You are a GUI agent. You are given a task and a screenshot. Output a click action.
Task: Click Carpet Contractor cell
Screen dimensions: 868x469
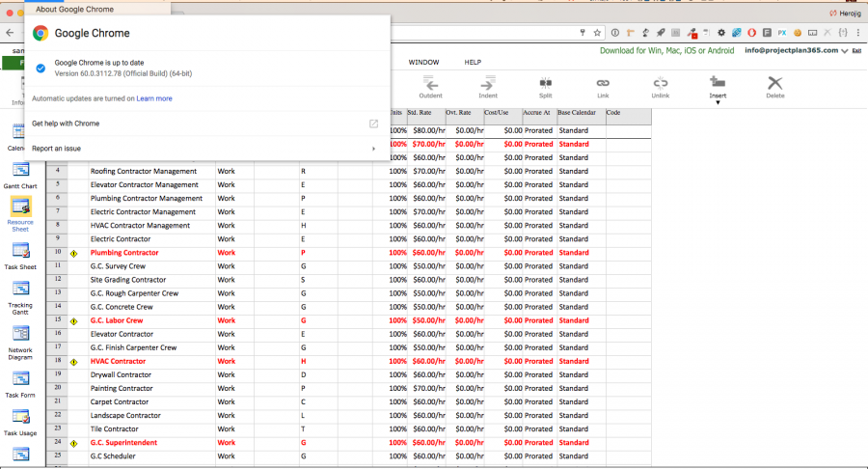(x=152, y=402)
